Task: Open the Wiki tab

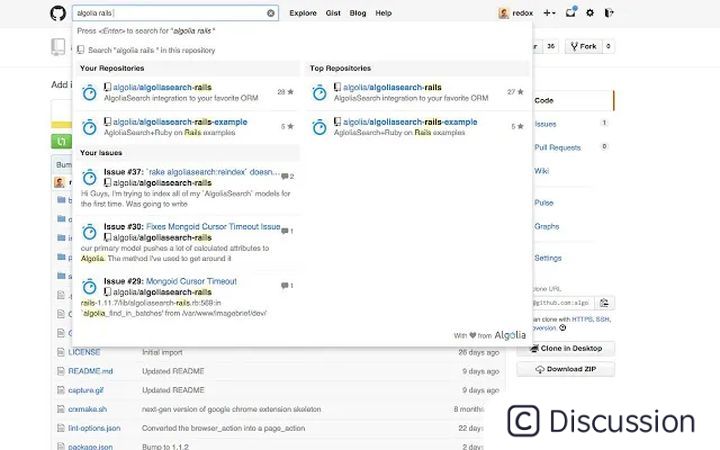Action: point(541,171)
